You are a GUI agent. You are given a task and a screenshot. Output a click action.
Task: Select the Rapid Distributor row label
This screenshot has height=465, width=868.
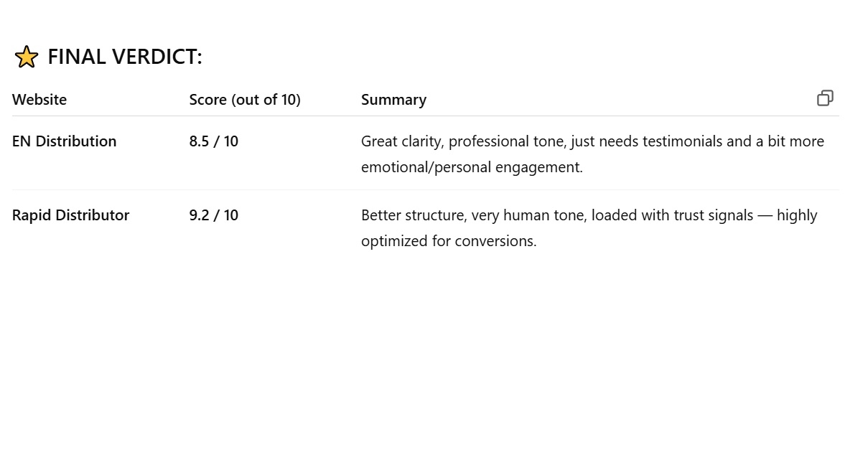71,215
